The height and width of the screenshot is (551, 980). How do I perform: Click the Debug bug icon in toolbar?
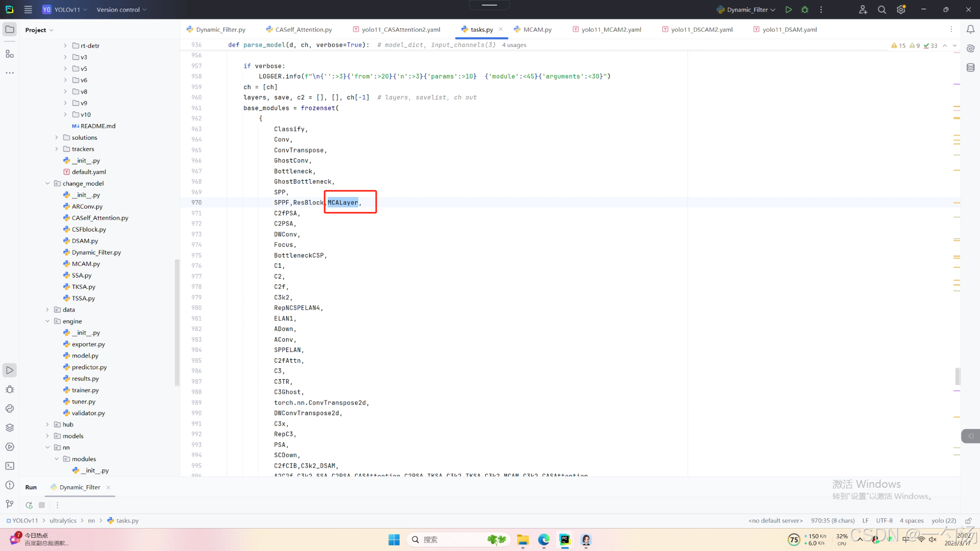[805, 10]
